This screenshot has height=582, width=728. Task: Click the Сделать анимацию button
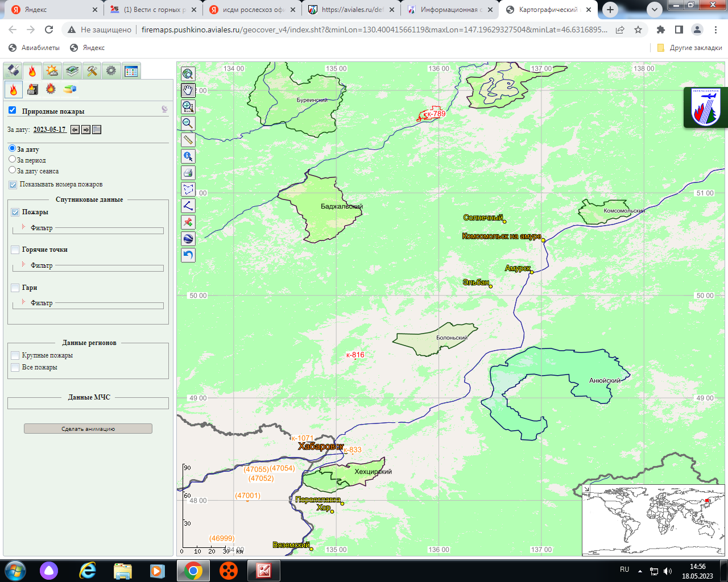pos(88,429)
